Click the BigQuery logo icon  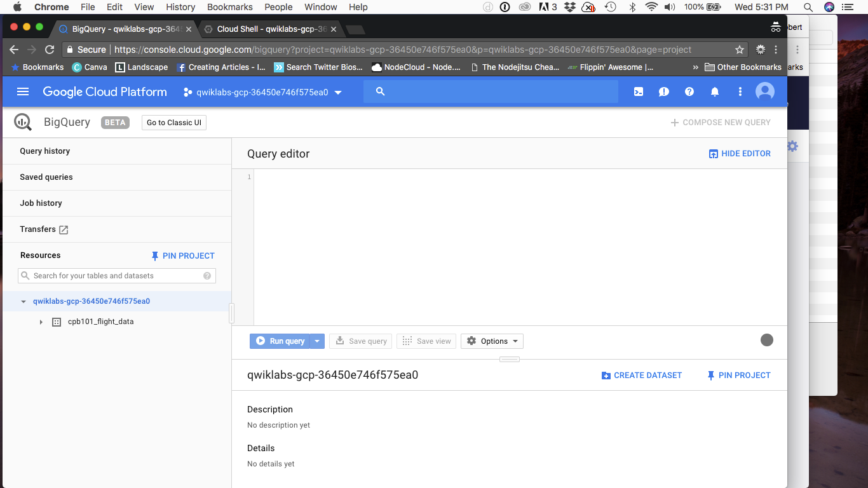point(23,122)
